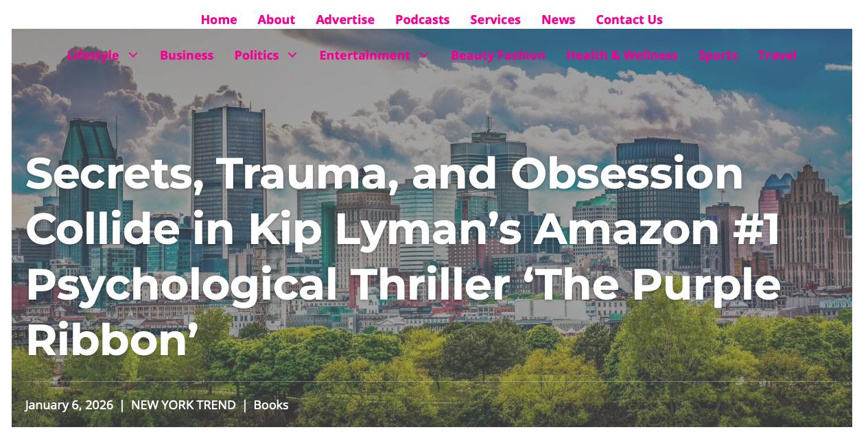
Task: Open the Politics category link
Action: [x=257, y=56]
